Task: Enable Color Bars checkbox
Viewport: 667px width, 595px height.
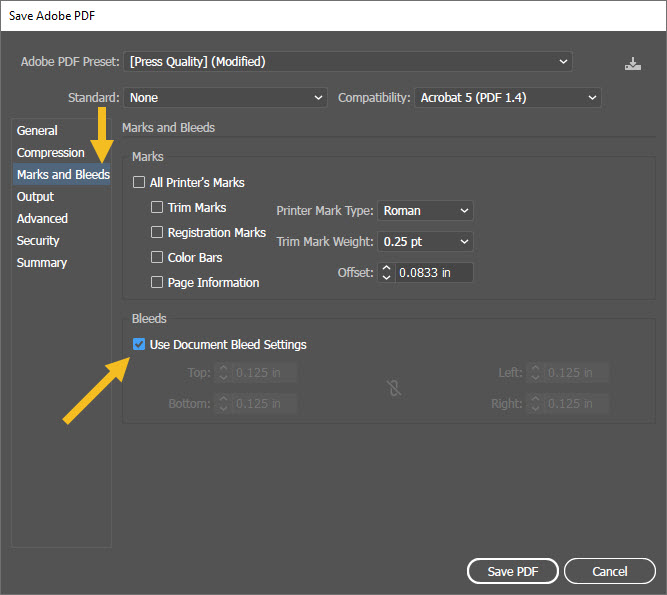Action: 157,257
